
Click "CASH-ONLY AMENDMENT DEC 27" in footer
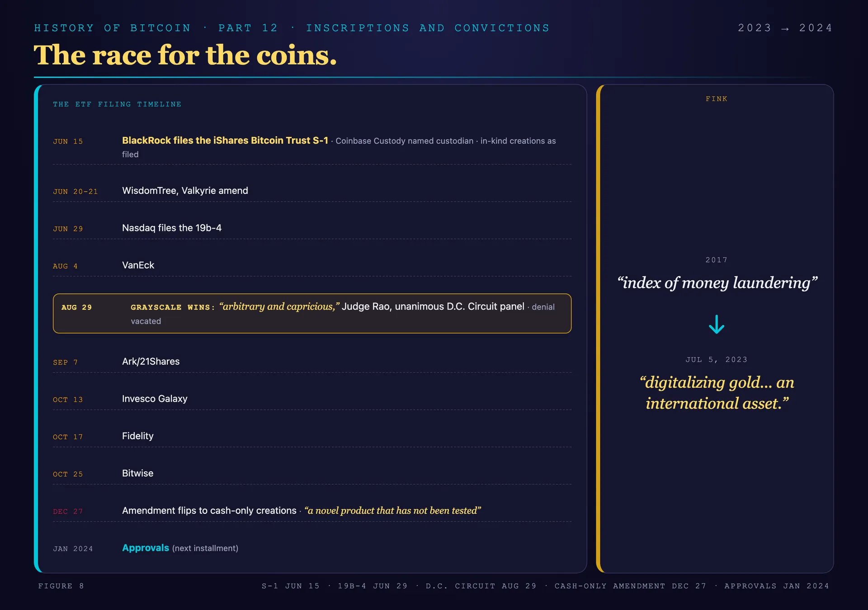pyautogui.click(x=630, y=586)
